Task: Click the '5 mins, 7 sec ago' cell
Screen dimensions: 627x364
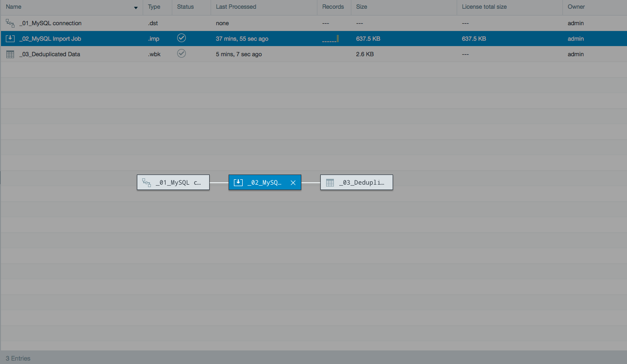Action: pyautogui.click(x=239, y=54)
